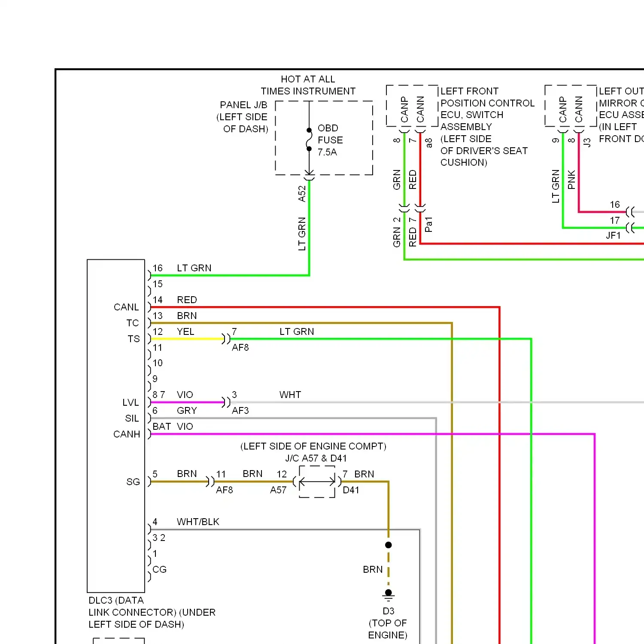
Task: Select the CANH terminal label
Action: (x=127, y=434)
